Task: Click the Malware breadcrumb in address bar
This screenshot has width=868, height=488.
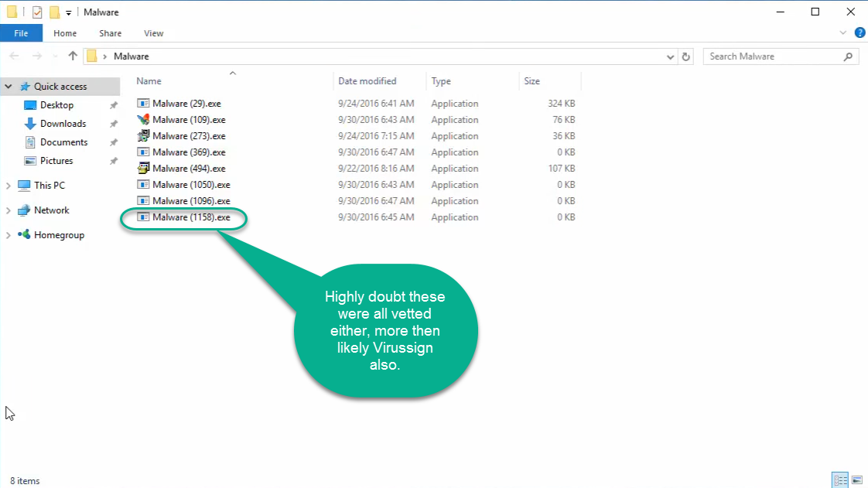Action: 132,56
